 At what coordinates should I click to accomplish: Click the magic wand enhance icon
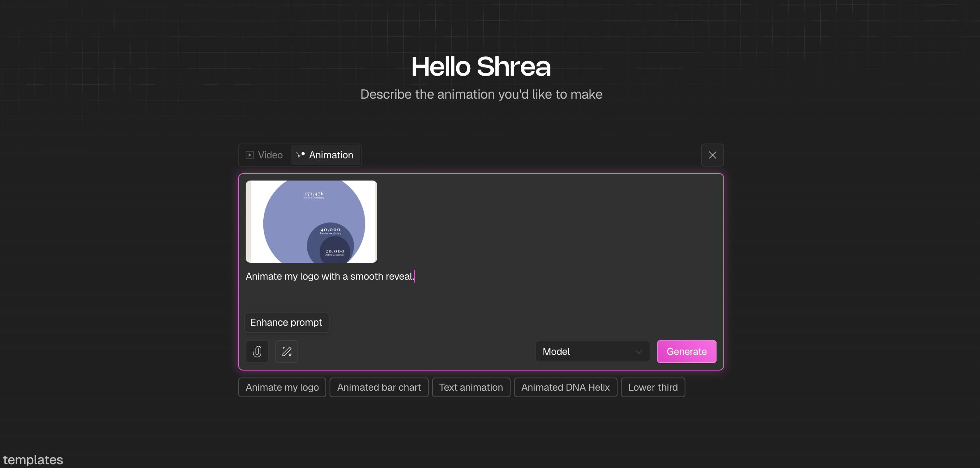click(287, 352)
